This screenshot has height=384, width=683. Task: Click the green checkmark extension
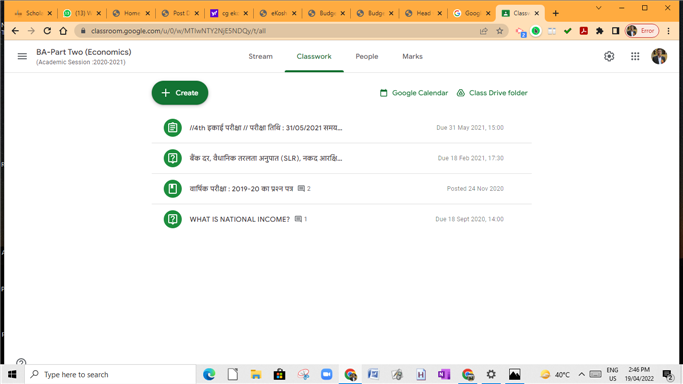(x=568, y=31)
